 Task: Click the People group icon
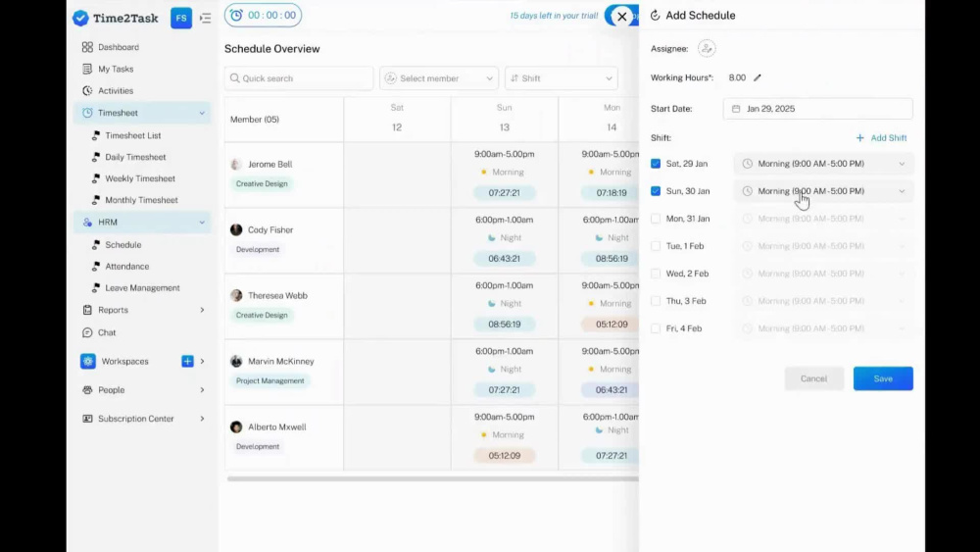click(87, 390)
